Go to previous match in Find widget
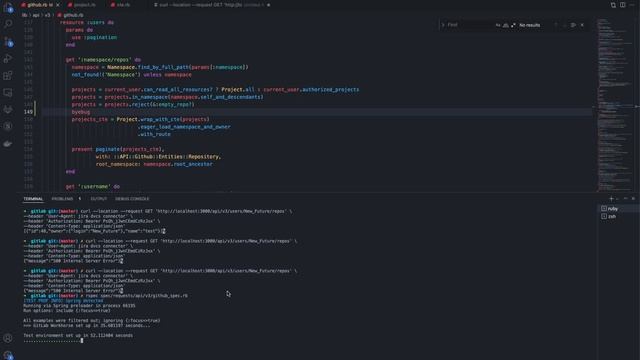This screenshot has height=360, width=640. click(x=556, y=25)
